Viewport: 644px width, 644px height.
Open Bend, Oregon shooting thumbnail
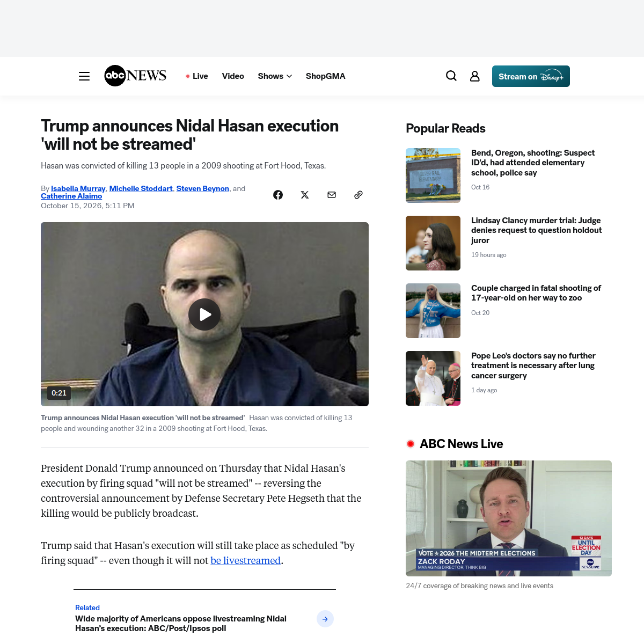[x=433, y=175]
